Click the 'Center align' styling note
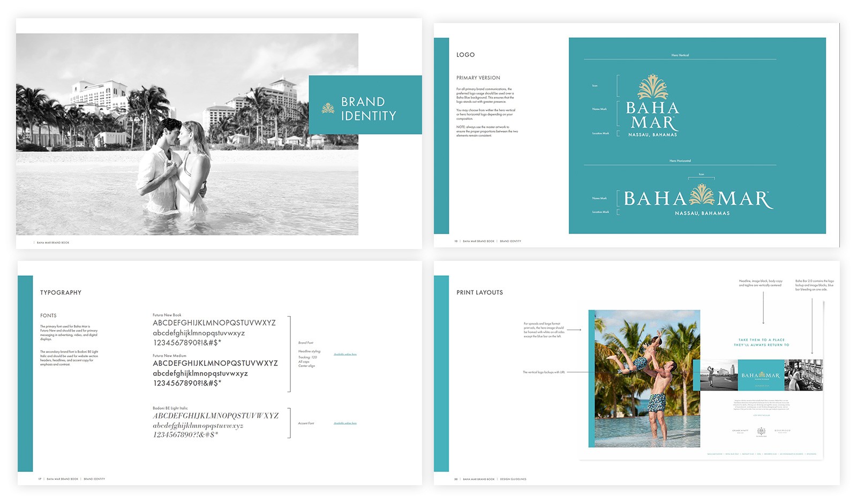This screenshot has height=504, width=857. pyautogui.click(x=306, y=366)
